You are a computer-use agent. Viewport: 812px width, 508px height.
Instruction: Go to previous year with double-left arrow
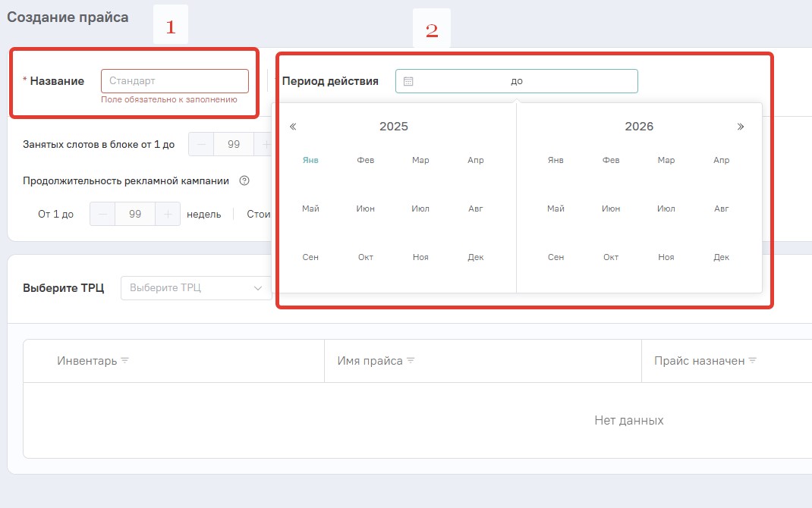293,127
